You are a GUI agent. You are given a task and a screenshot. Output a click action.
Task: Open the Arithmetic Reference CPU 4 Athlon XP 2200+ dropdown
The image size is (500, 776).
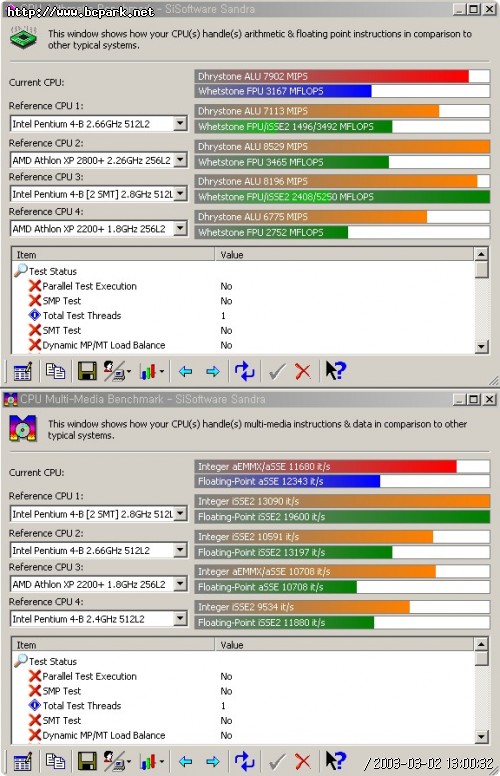180,228
